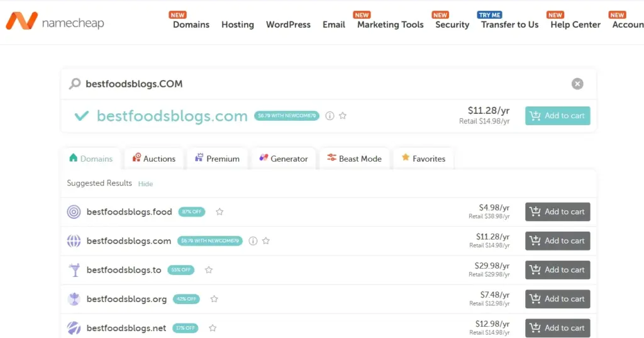Click the .food domain target icon
Image resolution: width=644 pixels, height=338 pixels.
point(74,212)
